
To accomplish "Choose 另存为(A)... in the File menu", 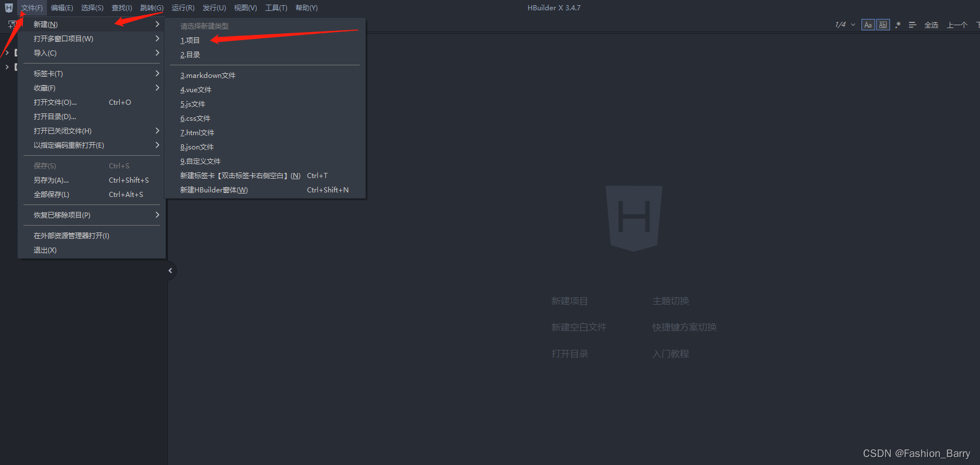I will [92, 180].
